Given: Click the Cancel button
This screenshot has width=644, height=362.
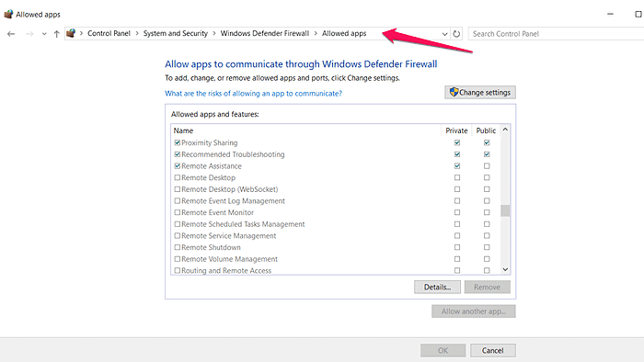Looking at the screenshot, I should [493, 351].
